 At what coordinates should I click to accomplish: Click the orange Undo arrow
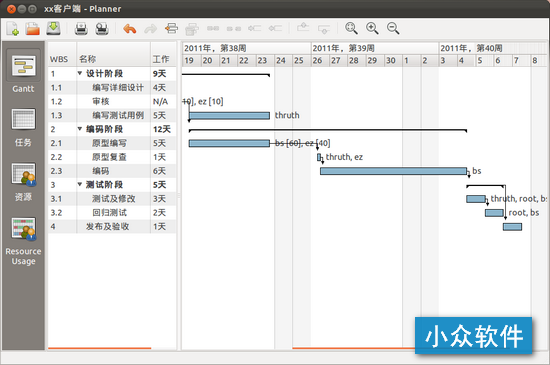[x=129, y=28]
